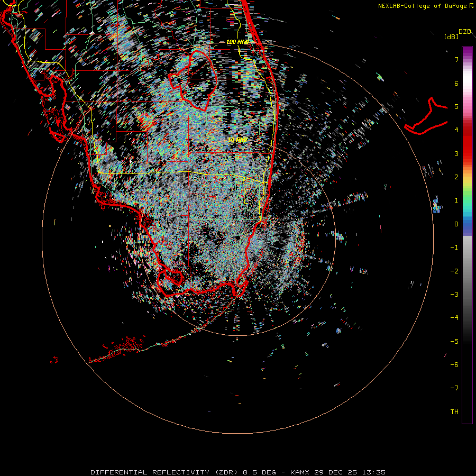This screenshot has width=476, height=476.
Task: Click the 100 NMI range ring label
Action: [x=237, y=42]
